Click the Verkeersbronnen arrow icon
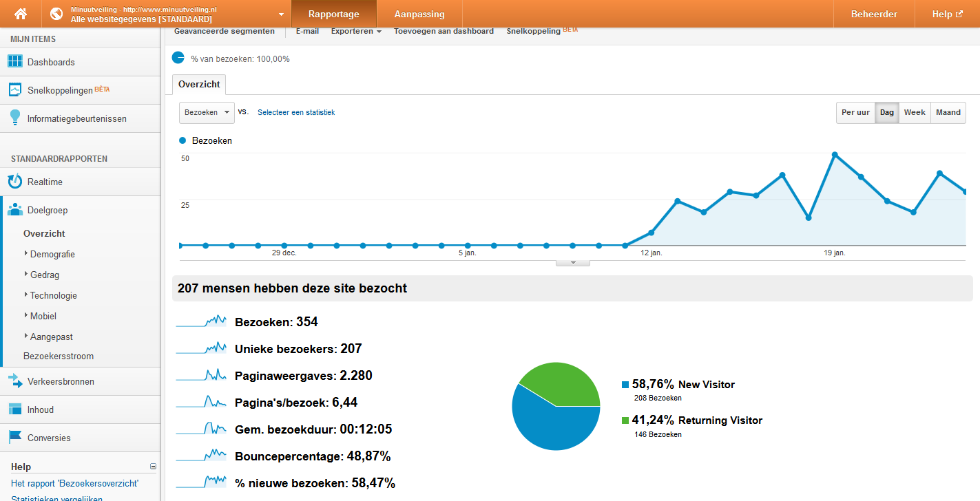Screen dimensions: 980x501 click(x=15, y=381)
